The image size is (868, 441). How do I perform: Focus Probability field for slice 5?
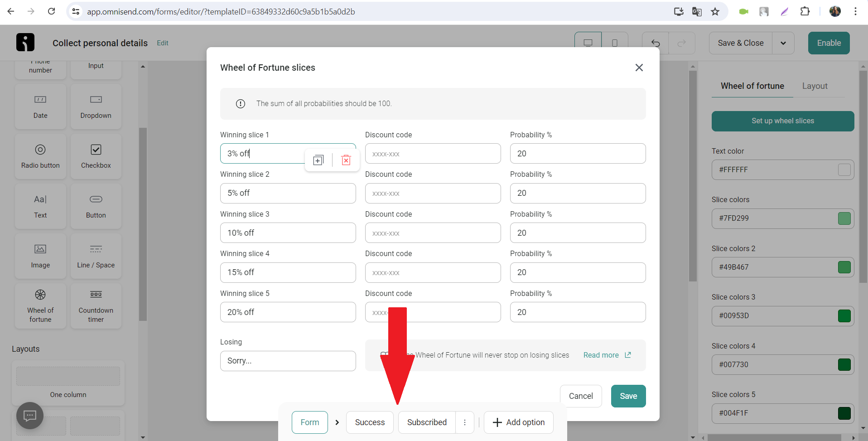(x=578, y=312)
